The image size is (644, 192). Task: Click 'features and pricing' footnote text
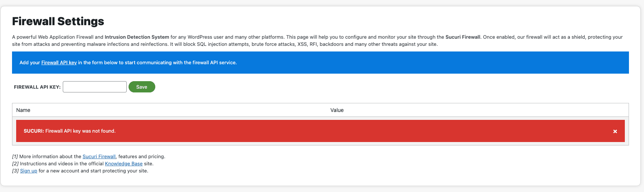[142, 157]
